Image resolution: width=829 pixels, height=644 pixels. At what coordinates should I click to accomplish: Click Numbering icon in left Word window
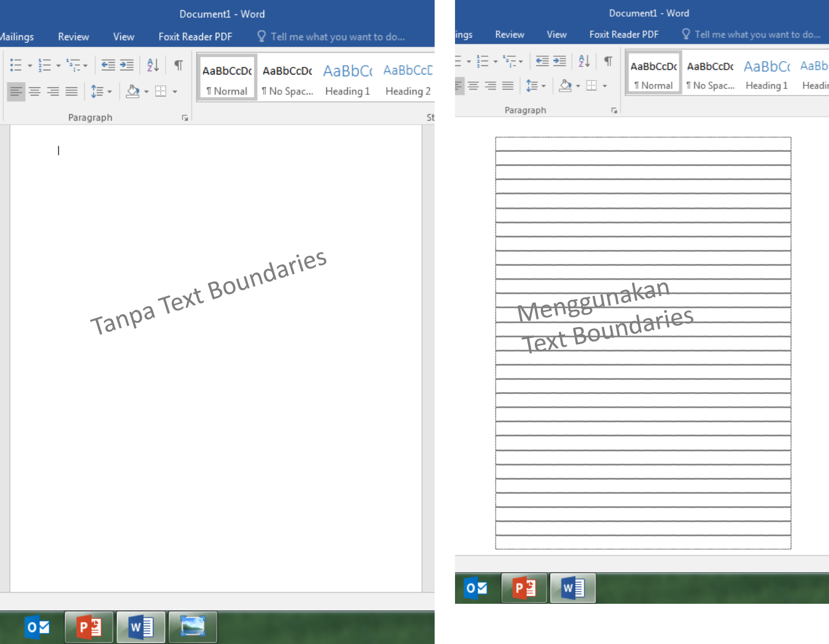(x=45, y=65)
